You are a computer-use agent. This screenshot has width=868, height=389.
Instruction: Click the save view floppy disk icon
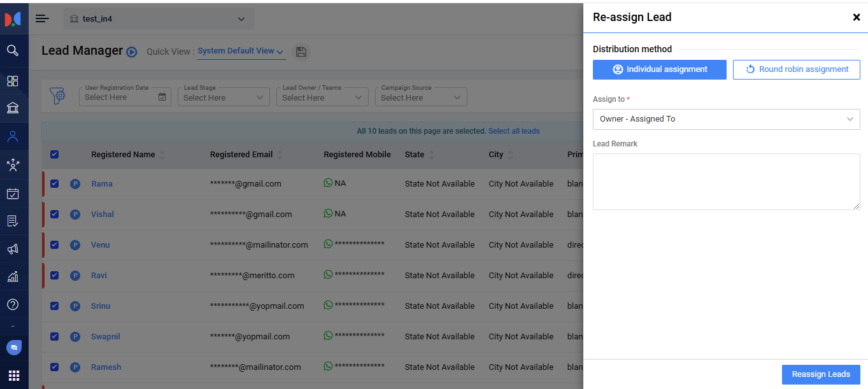point(302,52)
